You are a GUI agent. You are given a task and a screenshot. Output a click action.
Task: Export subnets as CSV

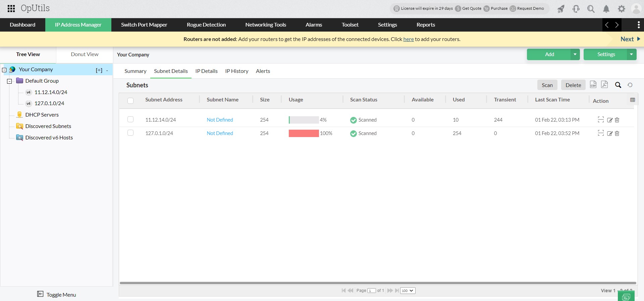593,85
